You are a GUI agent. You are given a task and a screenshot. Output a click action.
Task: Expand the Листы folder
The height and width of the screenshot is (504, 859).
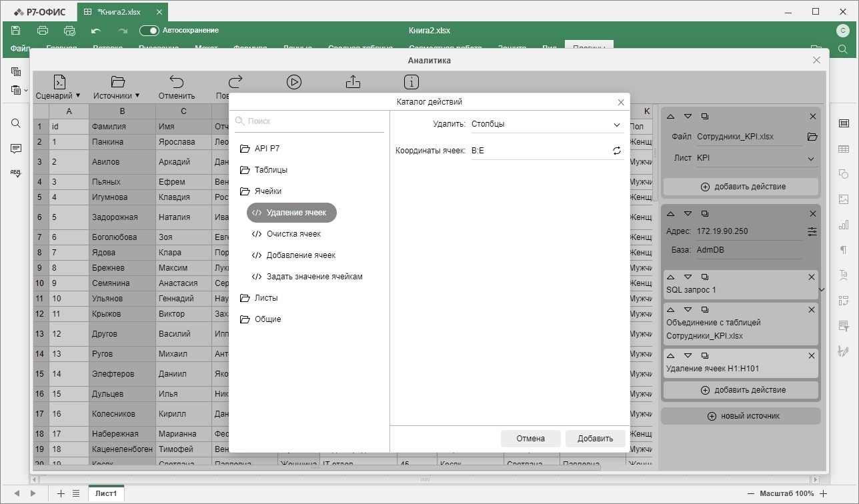259,298
